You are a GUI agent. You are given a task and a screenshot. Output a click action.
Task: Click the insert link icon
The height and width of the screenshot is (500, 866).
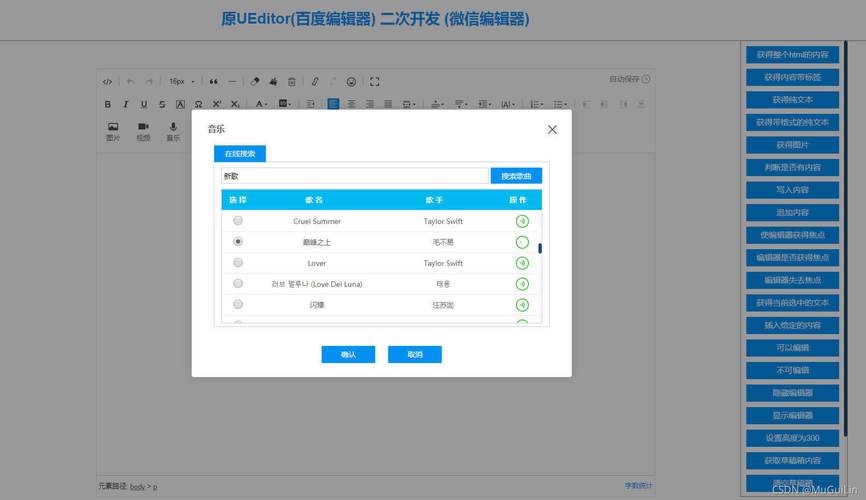pos(315,82)
